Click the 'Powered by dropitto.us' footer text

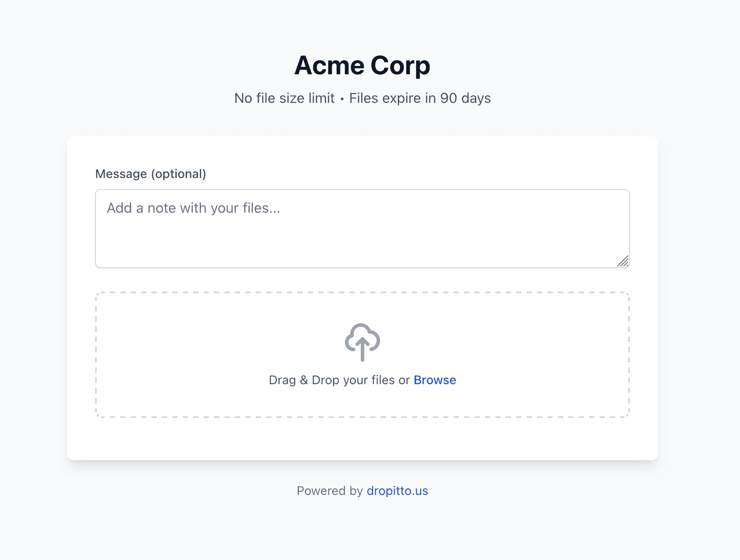362,491
